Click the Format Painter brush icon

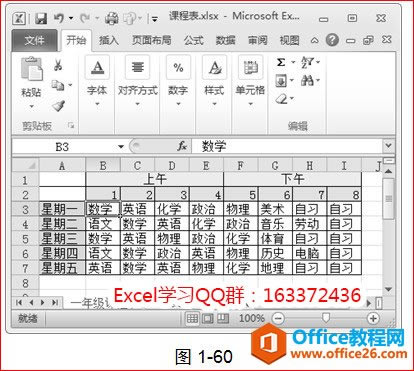pos(59,106)
